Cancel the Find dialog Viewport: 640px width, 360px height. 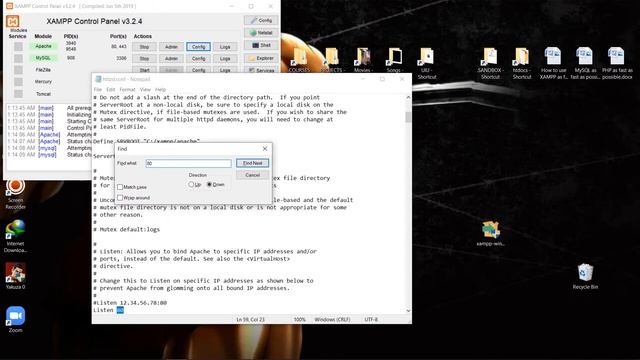coord(252,175)
